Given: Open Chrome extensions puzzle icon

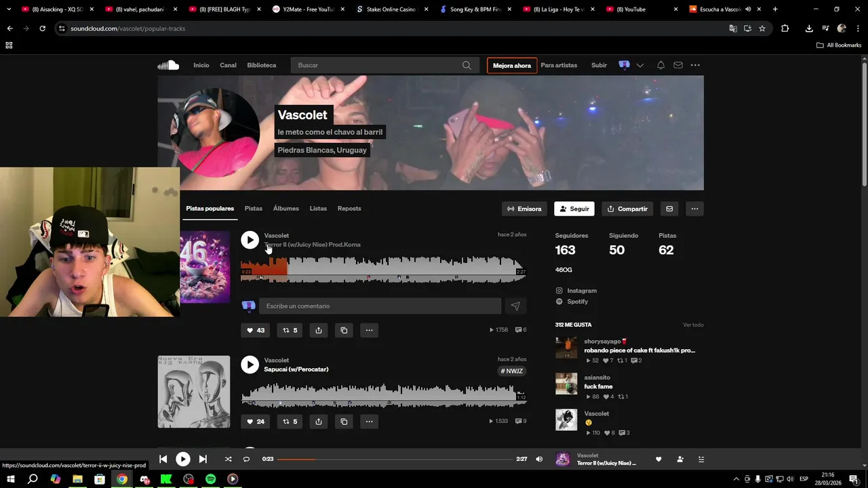Looking at the screenshot, I should point(785,28).
